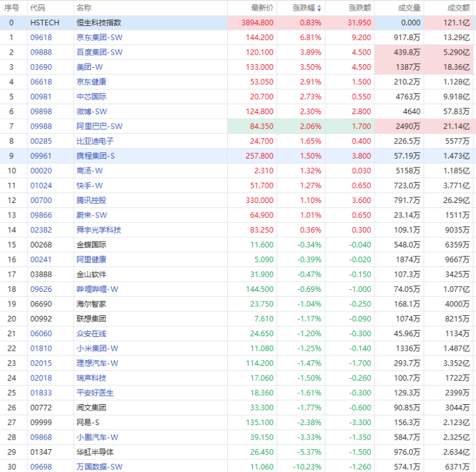Click the 序号 column header
Image resolution: width=476 pixels, height=472 pixels.
[x=11, y=8]
